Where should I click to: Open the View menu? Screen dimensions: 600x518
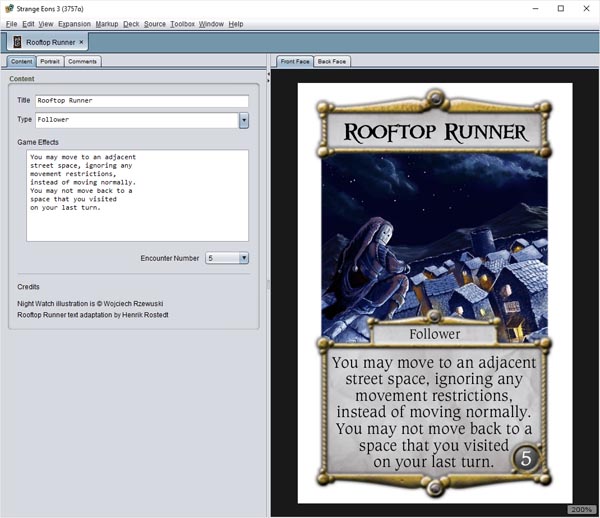coord(46,24)
